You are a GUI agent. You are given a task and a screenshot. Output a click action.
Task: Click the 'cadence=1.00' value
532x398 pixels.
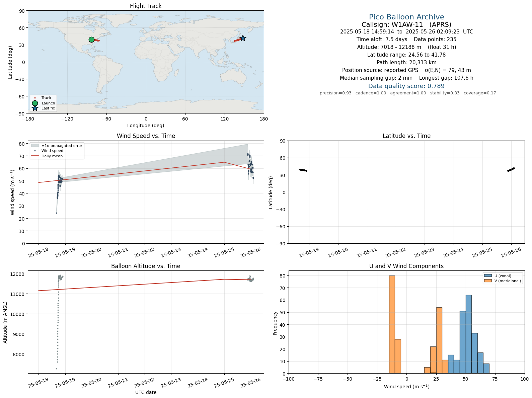point(371,93)
